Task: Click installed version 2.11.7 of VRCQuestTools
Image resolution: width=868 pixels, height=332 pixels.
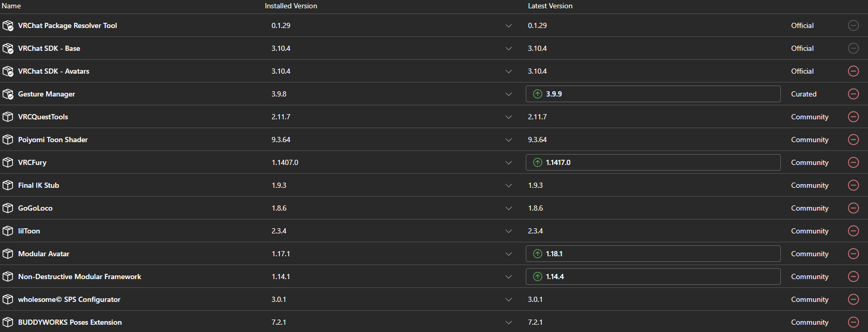Action: point(281,117)
